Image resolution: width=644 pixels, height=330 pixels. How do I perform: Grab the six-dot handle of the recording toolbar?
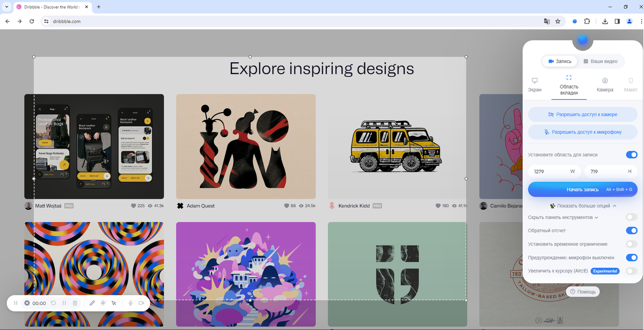(x=16, y=303)
